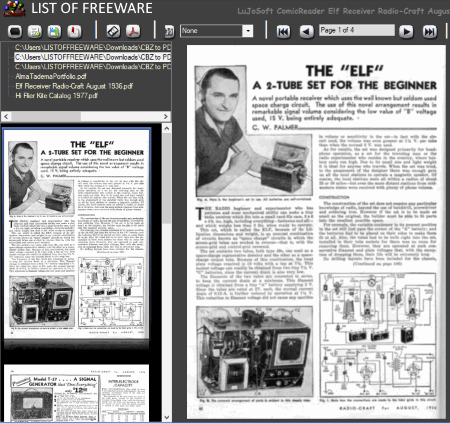Click the file list horizontal scrollbar thumb

tap(46, 116)
